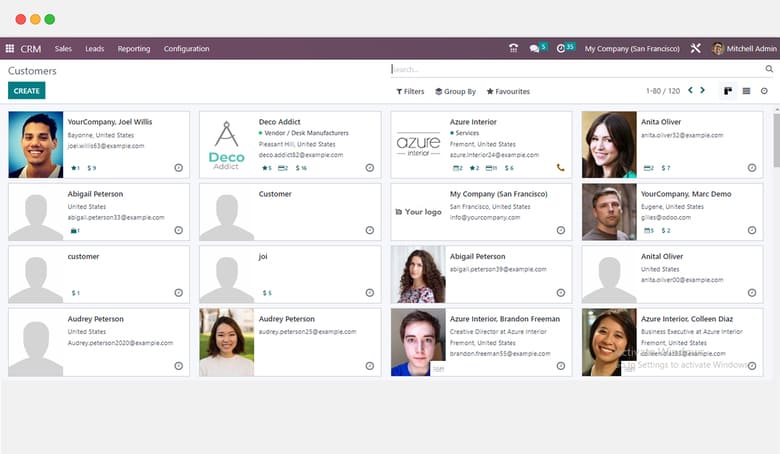
Task: Click 'Services' tag on Azure Interior
Action: click(x=467, y=133)
